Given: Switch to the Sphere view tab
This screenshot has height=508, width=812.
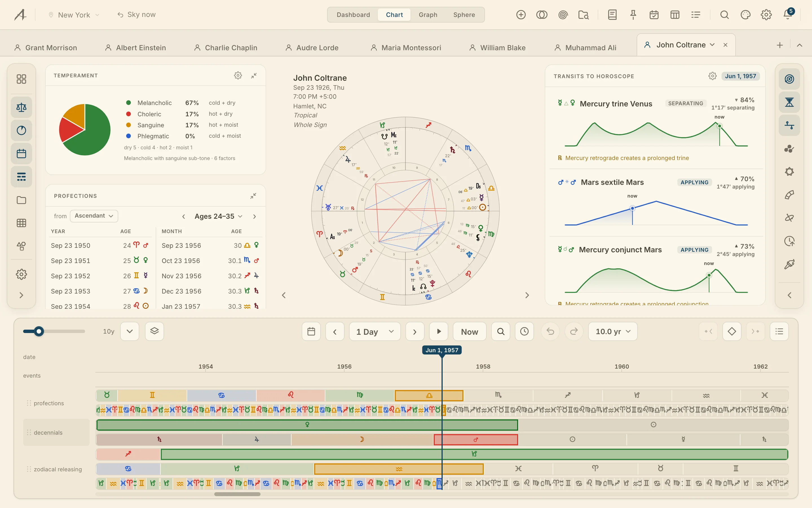Looking at the screenshot, I should click(464, 15).
